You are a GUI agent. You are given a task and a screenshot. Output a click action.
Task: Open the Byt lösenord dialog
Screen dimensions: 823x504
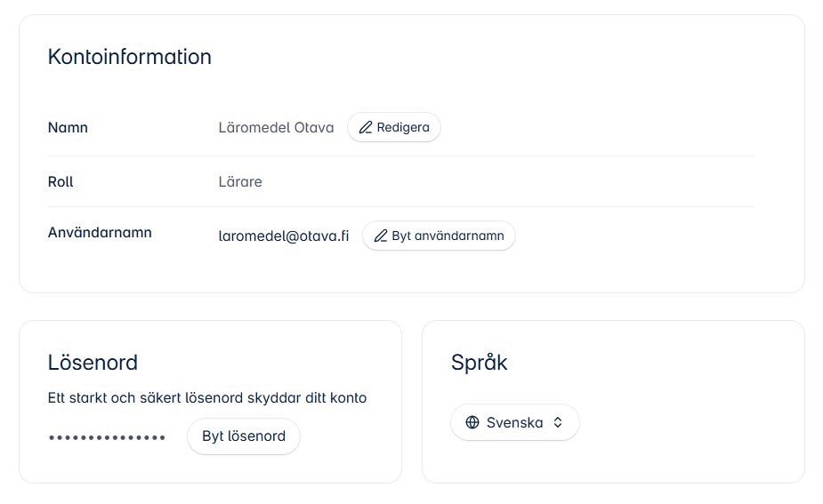[244, 436]
